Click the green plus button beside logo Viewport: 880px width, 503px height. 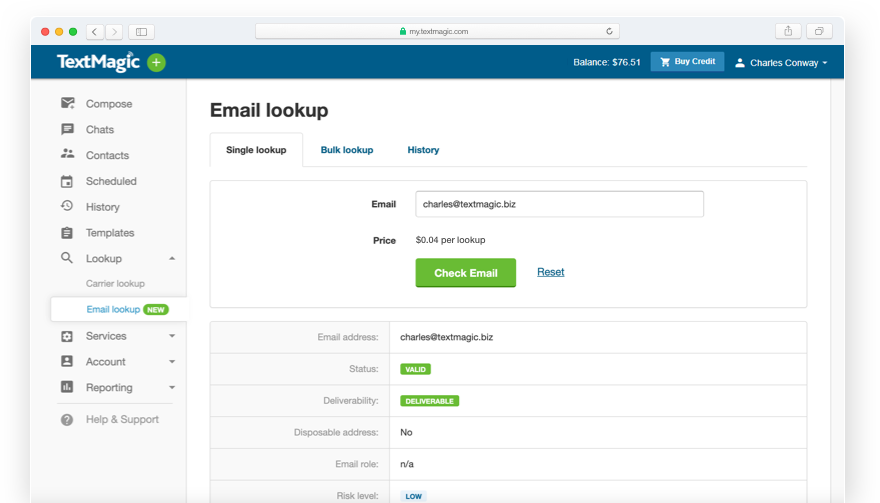point(156,62)
